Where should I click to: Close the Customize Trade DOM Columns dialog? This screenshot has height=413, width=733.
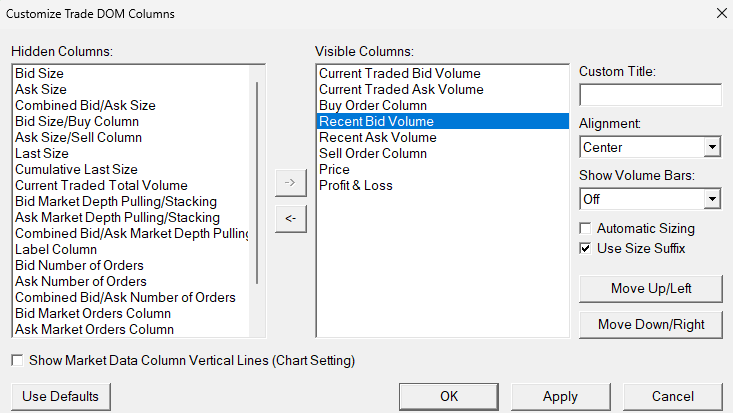coord(721,13)
